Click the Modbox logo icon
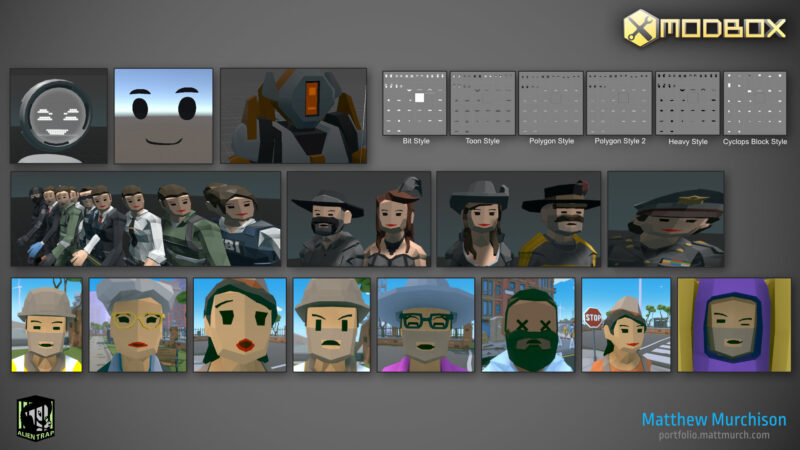Image resolution: width=800 pixels, height=450 pixels. pyautogui.click(x=640, y=28)
